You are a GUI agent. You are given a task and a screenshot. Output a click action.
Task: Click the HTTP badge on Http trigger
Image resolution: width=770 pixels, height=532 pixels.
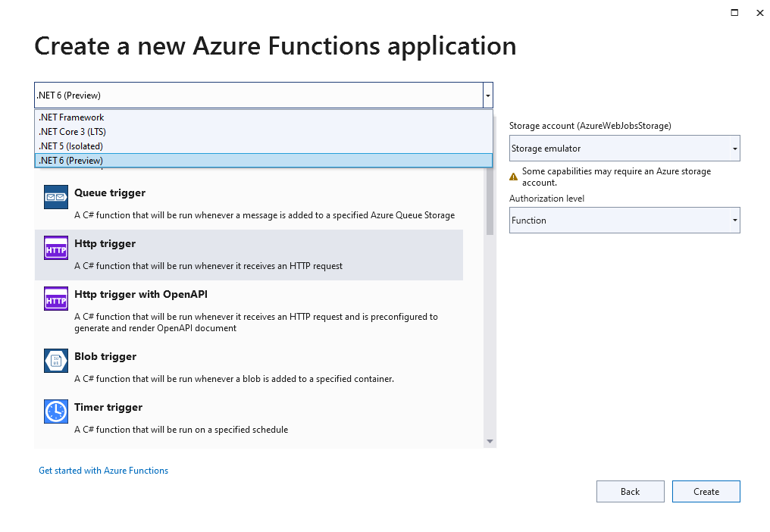pyautogui.click(x=55, y=248)
